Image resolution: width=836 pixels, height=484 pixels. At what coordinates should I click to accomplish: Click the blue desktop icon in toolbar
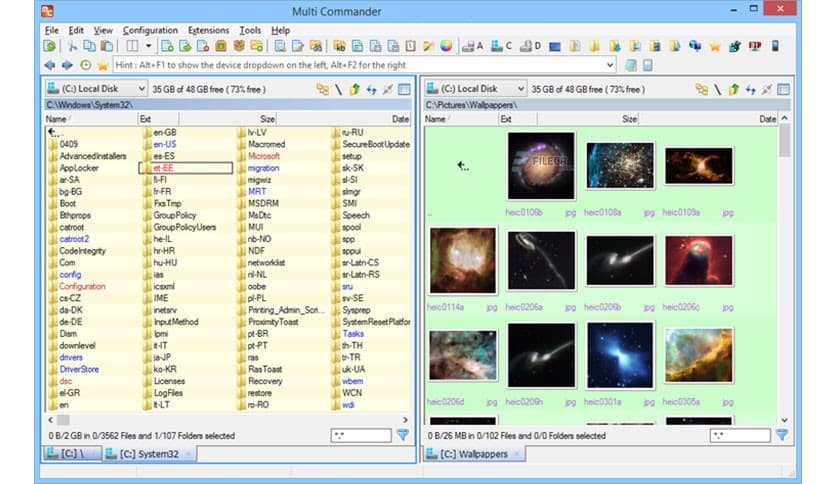pos(554,46)
